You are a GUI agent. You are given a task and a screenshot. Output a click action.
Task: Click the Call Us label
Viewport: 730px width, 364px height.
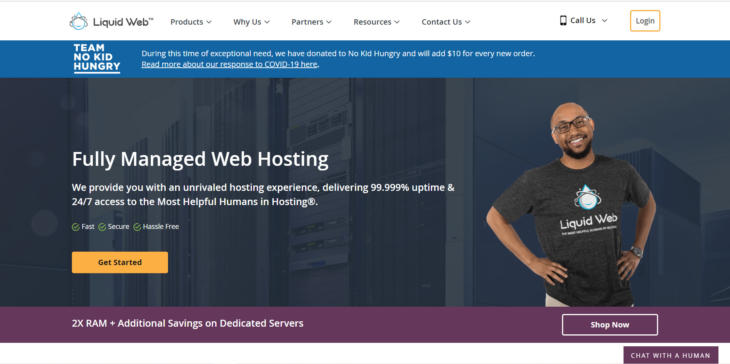pos(583,20)
